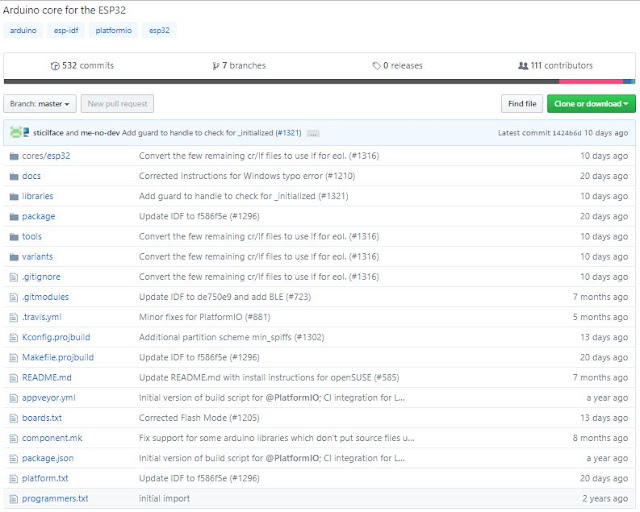This screenshot has height=512, width=640.
Task: Click the folder icon beside docs
Action: [14, 176]
